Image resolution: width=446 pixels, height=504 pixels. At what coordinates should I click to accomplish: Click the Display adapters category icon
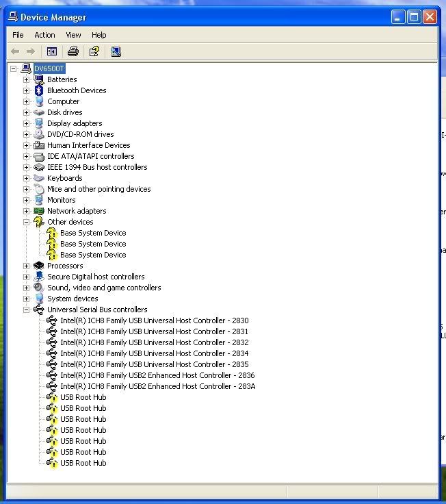tap(39, 123)
